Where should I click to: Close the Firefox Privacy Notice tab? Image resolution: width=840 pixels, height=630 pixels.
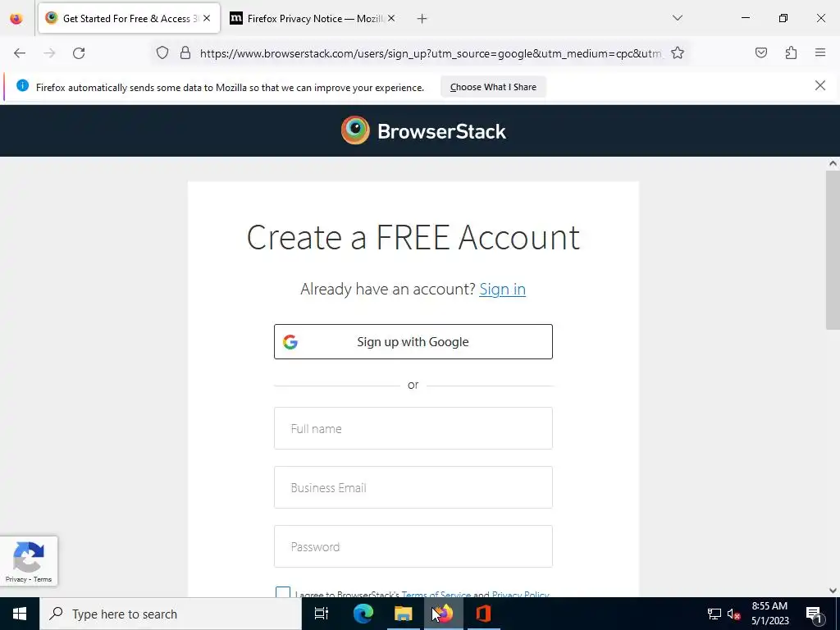click(391, 18)
